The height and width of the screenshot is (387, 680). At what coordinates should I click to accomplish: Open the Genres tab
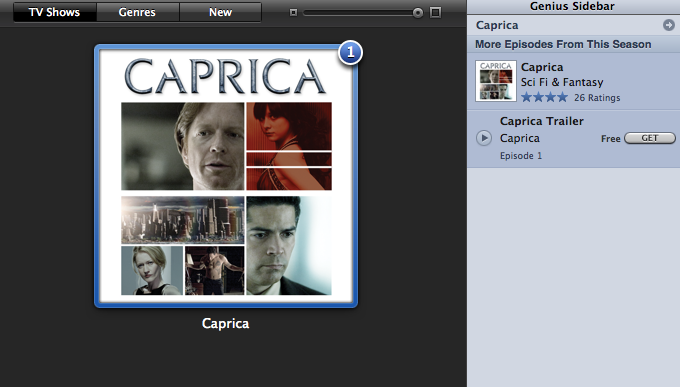tap(137, 12)
